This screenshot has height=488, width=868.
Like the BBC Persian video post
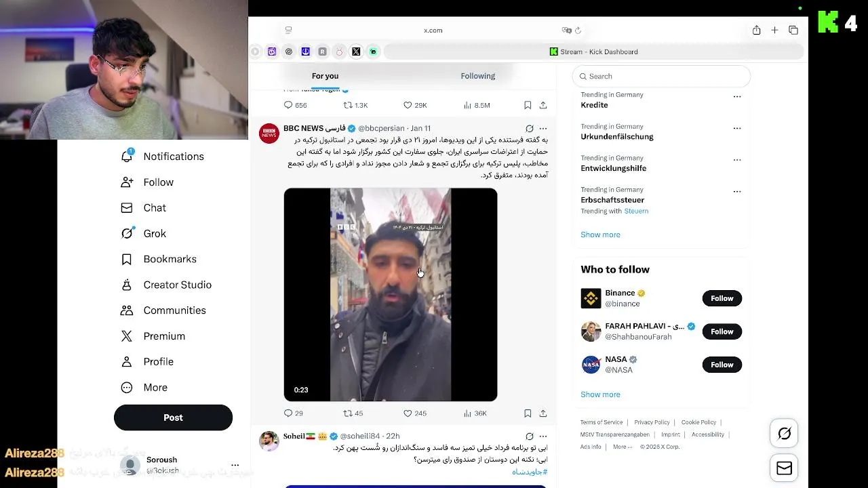pyautogui.click(x=415, y=413)
